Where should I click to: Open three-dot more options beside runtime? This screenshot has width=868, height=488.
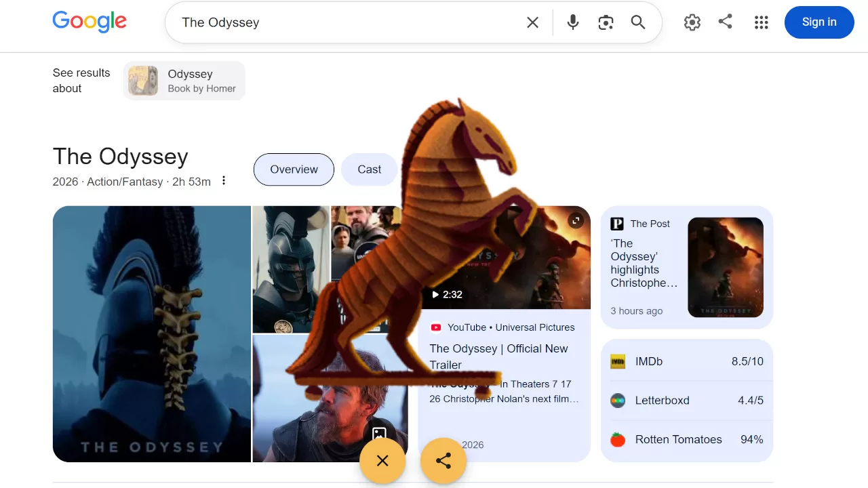click(224, 181)
